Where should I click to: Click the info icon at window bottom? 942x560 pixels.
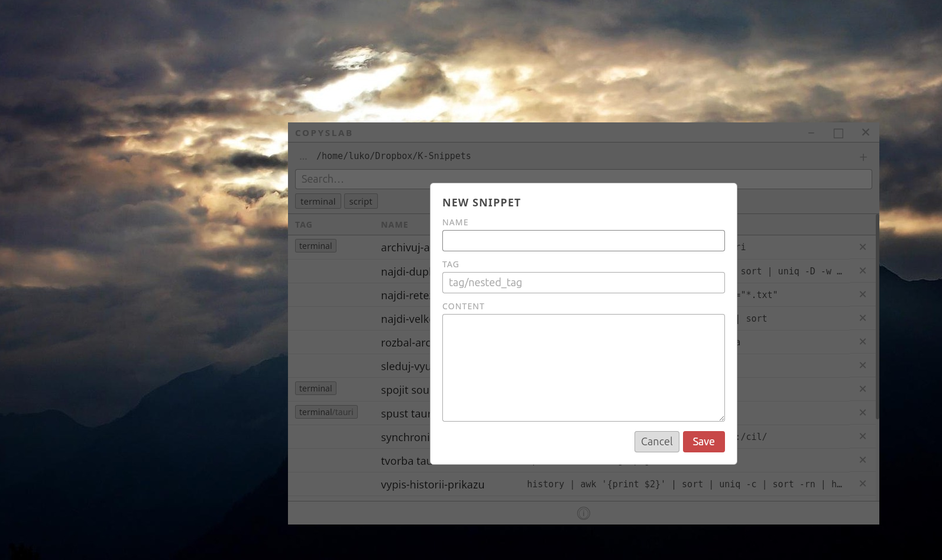583,513
